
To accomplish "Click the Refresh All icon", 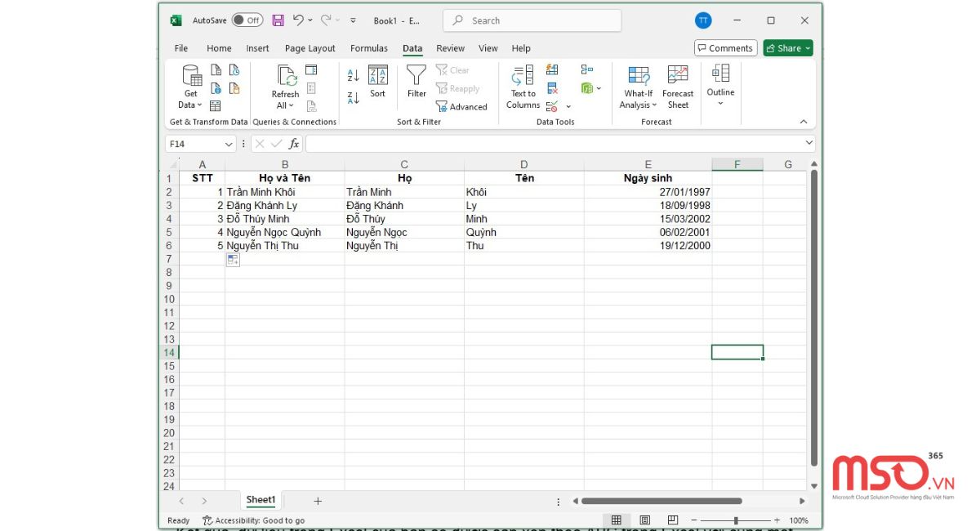I will coord(286,76).
